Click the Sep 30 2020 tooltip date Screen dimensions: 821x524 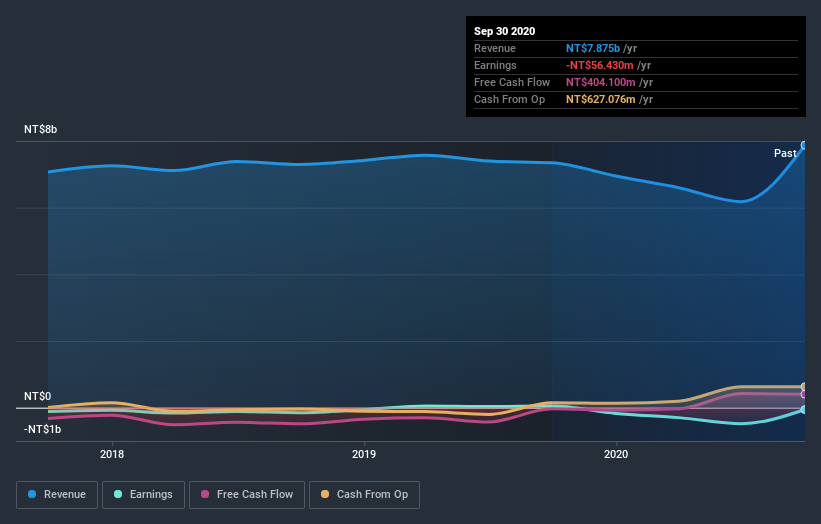(x=504, y=31)
